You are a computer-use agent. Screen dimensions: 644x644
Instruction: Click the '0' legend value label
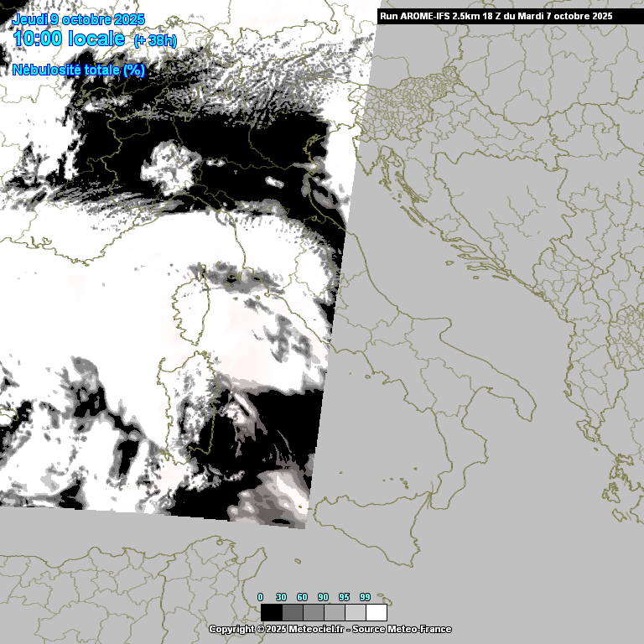tap(261, 597)
